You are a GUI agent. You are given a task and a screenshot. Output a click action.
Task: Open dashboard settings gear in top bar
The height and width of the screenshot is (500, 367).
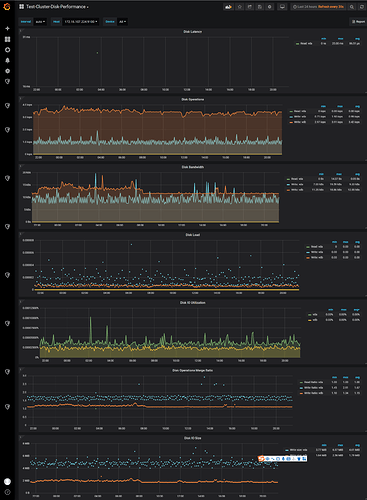pos(270,7)
